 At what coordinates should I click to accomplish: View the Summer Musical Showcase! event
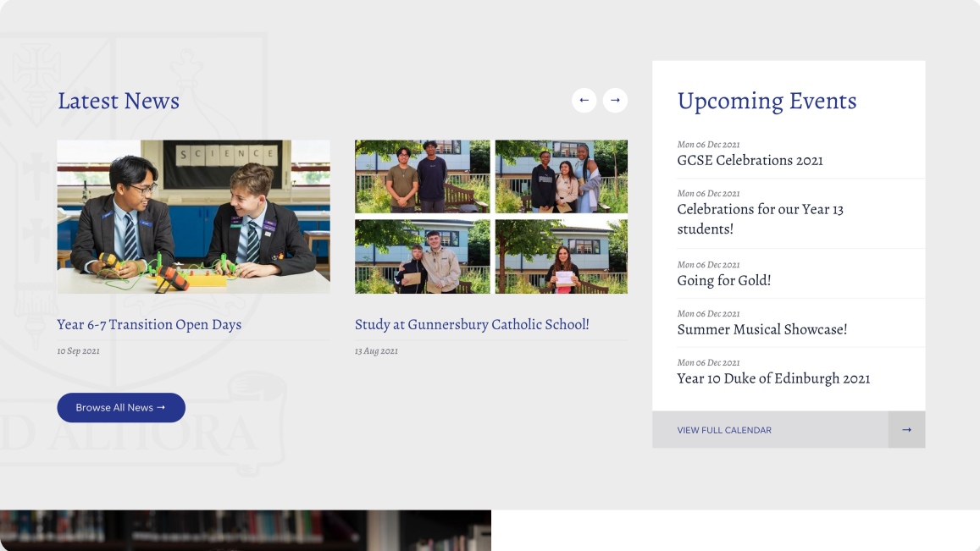[761, 329]
